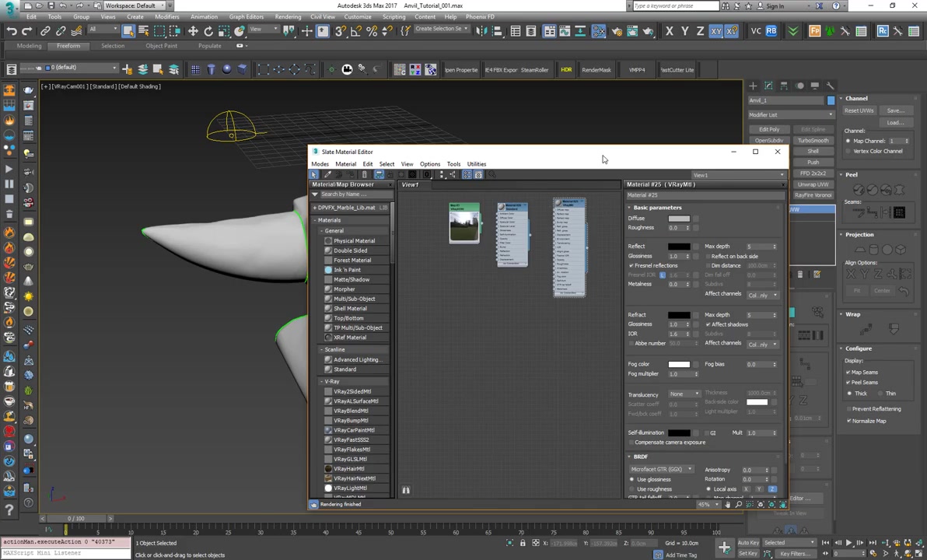927x560 pixels.
Task: Open the Diffuse color swatch
Action: point(678,218)
